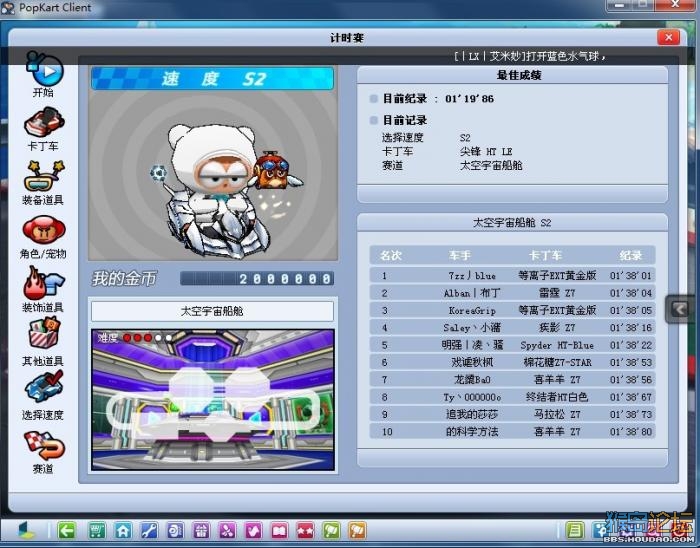This screenshot has height=548, width=700.
Task: Open the pink book icon
Action: pyautogui.click(x=279, y=531)
